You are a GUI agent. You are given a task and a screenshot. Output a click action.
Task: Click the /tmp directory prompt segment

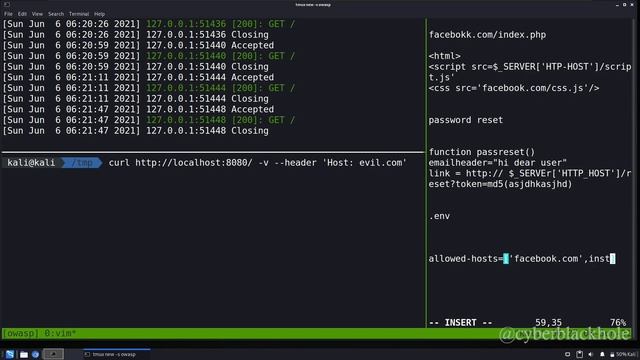coord(82,163)
